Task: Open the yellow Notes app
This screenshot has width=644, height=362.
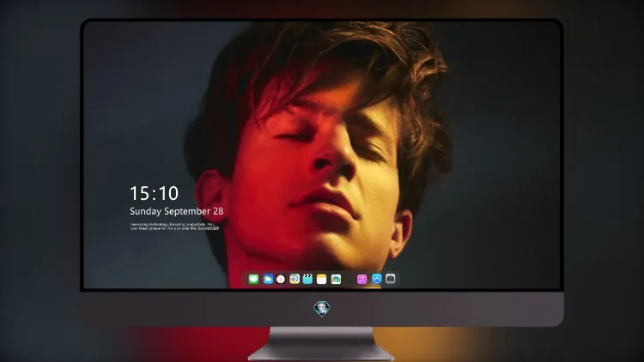Action: 322,279
